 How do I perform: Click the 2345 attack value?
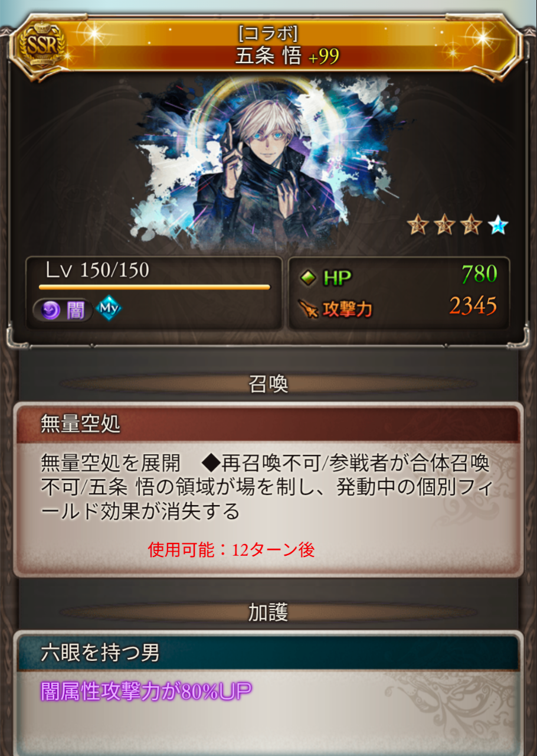point(473,306)
